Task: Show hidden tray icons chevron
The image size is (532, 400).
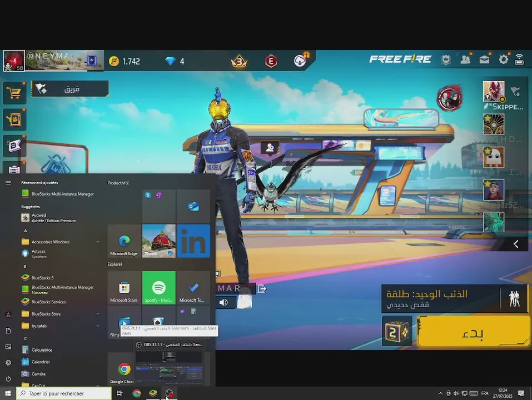Action: coord(440,393)
